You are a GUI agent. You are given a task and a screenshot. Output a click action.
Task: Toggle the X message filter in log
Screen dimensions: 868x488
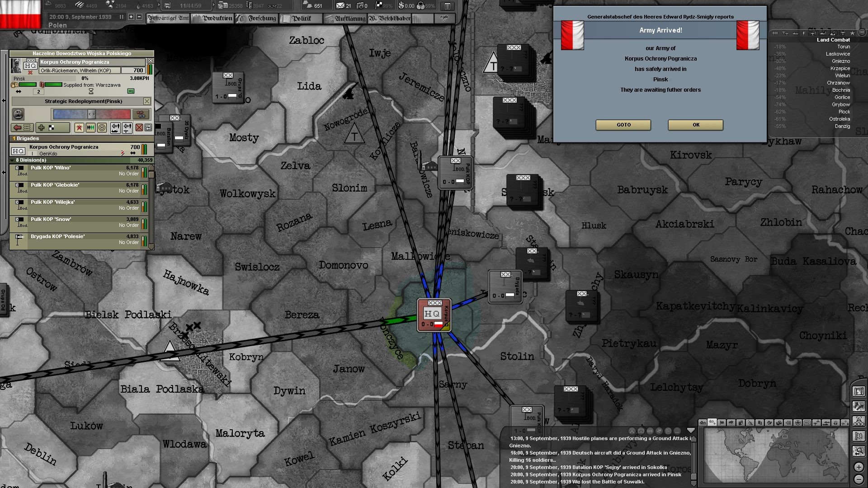(632, 431)
